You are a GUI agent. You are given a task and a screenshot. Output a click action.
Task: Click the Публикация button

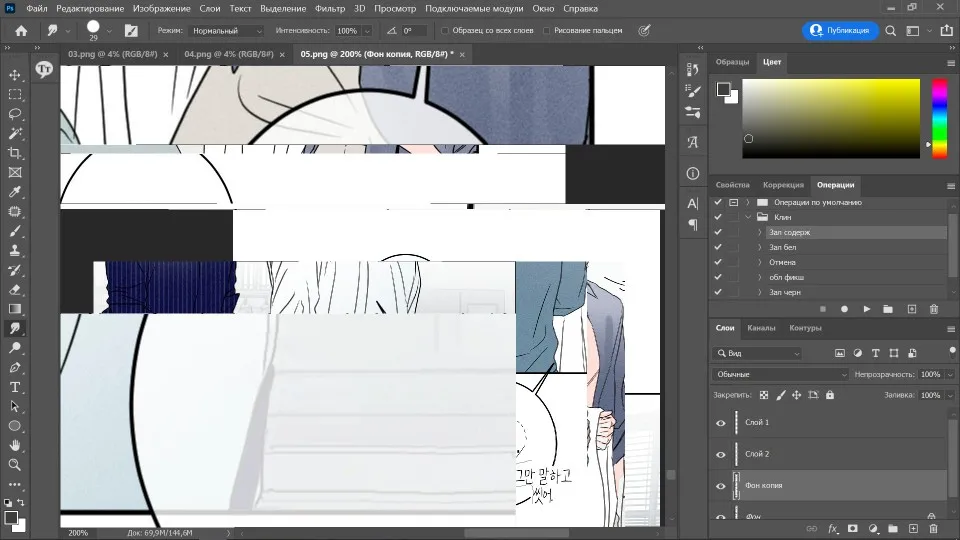click(840, 30)
